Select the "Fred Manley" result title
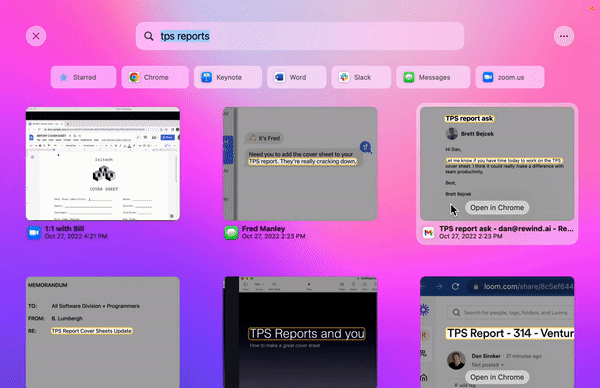 click(x=263, y=228)
